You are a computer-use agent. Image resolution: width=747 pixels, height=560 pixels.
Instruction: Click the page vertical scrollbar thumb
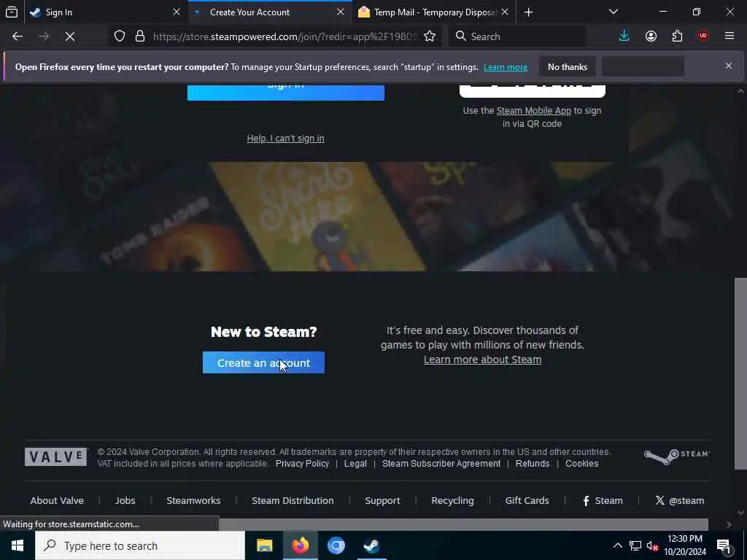pyautogui.click(x=740, y=374)
